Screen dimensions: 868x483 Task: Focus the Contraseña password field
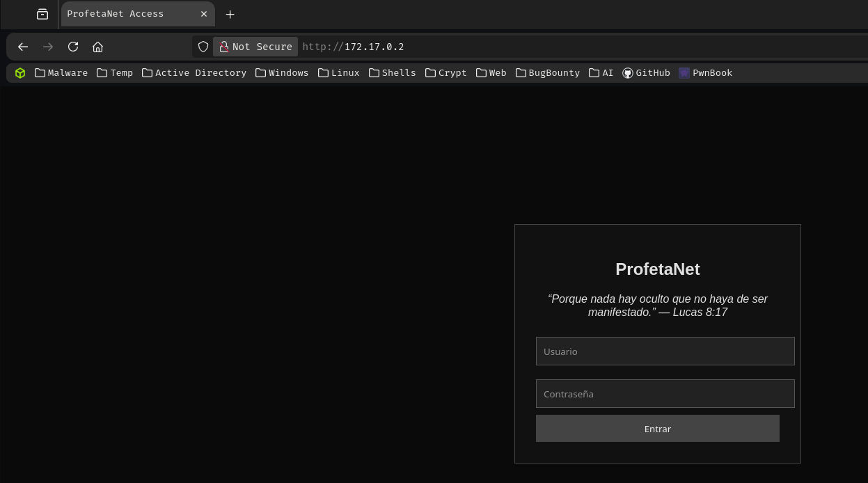tap(665, 394)
